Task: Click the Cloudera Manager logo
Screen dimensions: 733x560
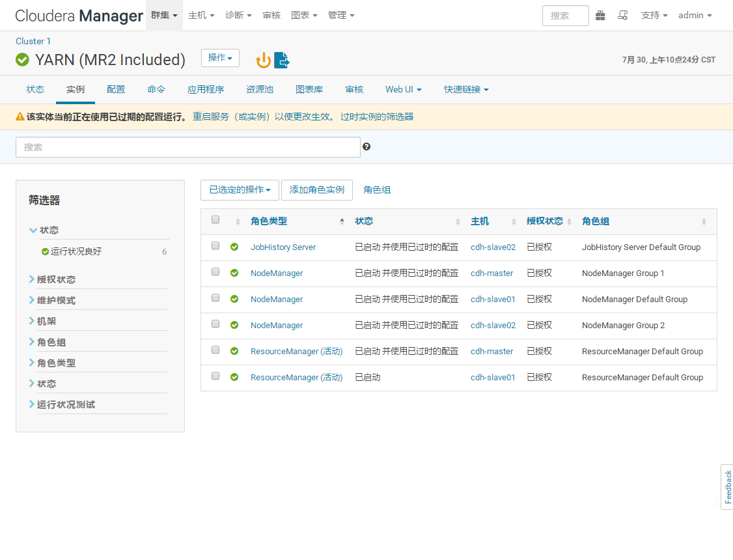Action: pyautogui.click(x=79, y=16)
